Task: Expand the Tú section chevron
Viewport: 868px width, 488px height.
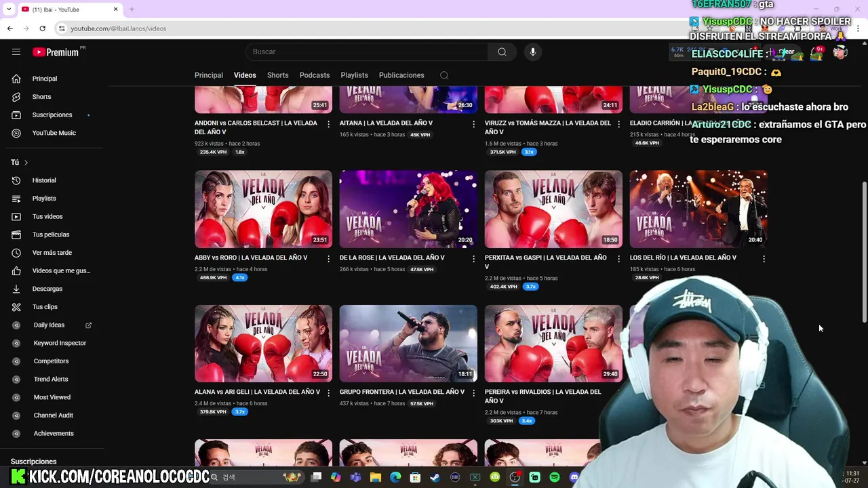Action: tap(26, 163)
